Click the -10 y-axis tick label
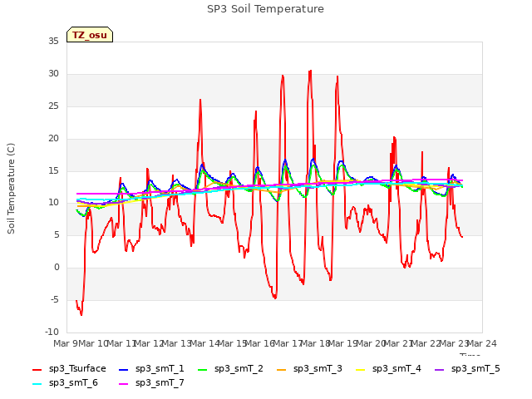The height and width of the screenshot is (399, 532). (52, 332)
